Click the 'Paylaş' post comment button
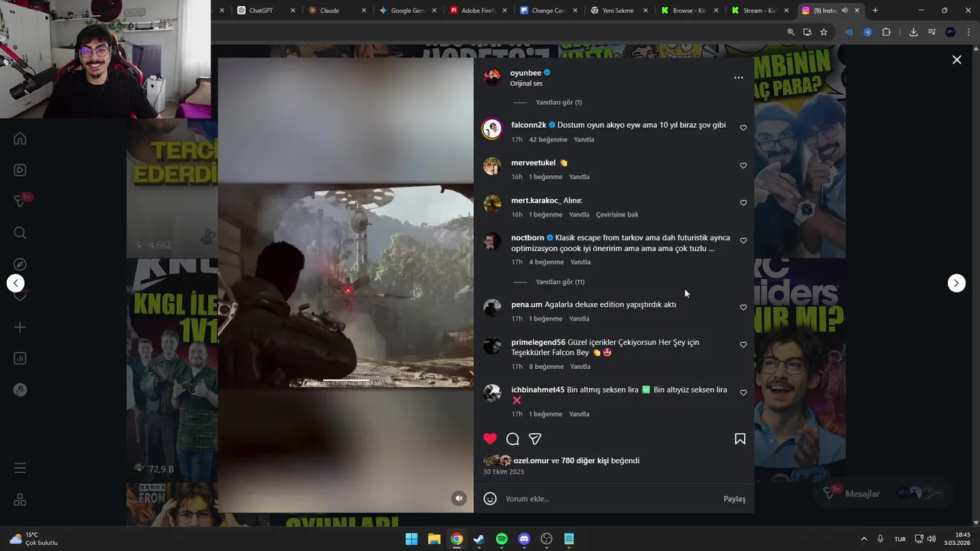The width and height of the screenshot is (980, 551). click(x=734, y=499)
